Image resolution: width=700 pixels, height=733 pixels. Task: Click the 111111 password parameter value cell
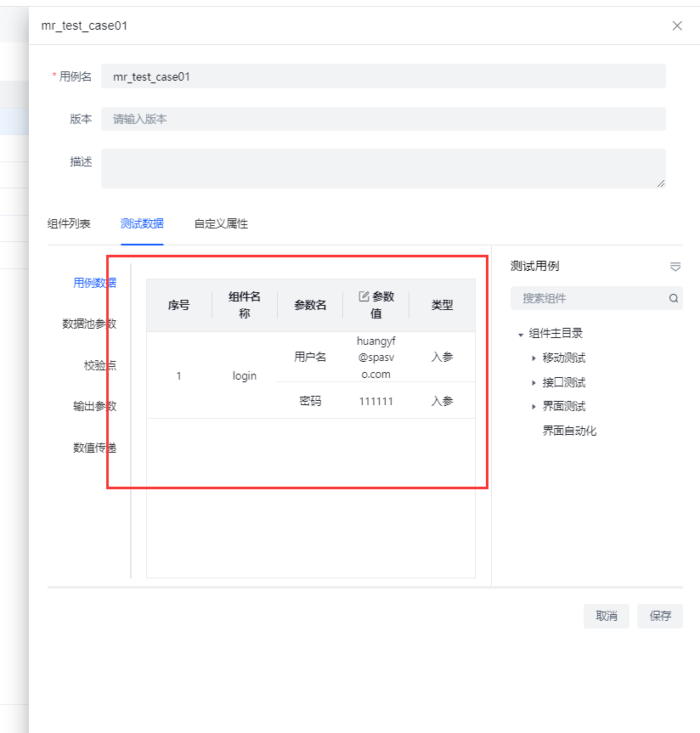[x=375, y=401]
